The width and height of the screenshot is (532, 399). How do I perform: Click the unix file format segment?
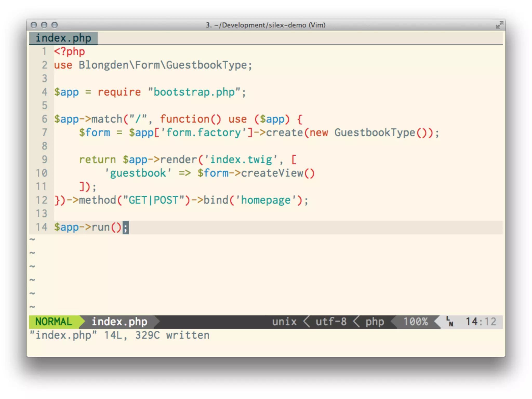(284, 322)
